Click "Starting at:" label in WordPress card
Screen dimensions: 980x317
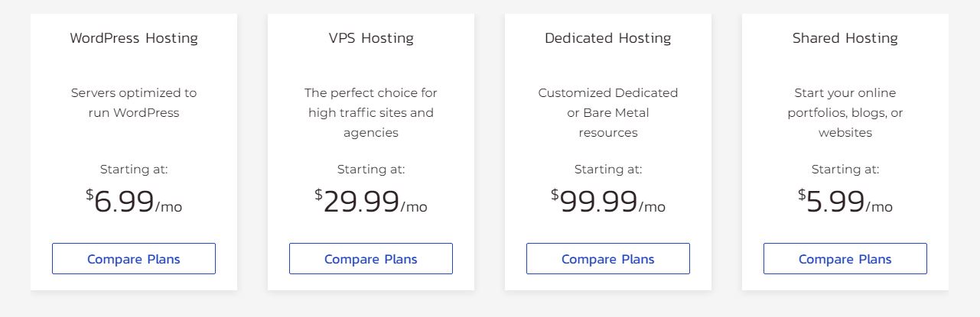pos(134,170)
